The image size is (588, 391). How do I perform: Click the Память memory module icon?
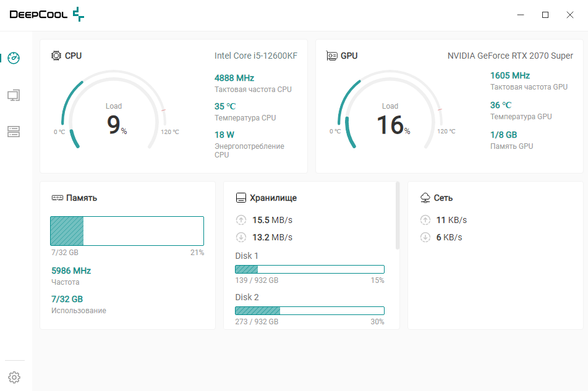58,198
